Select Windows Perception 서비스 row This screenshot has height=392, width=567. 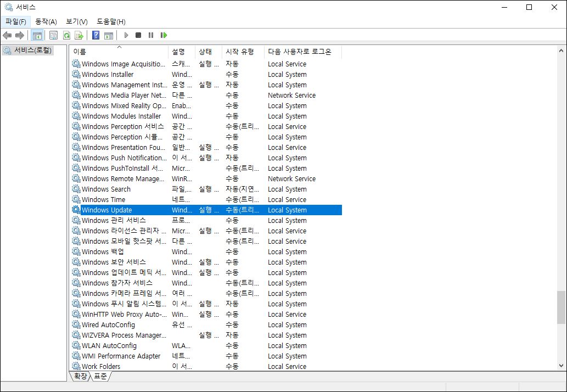[206, 127]
